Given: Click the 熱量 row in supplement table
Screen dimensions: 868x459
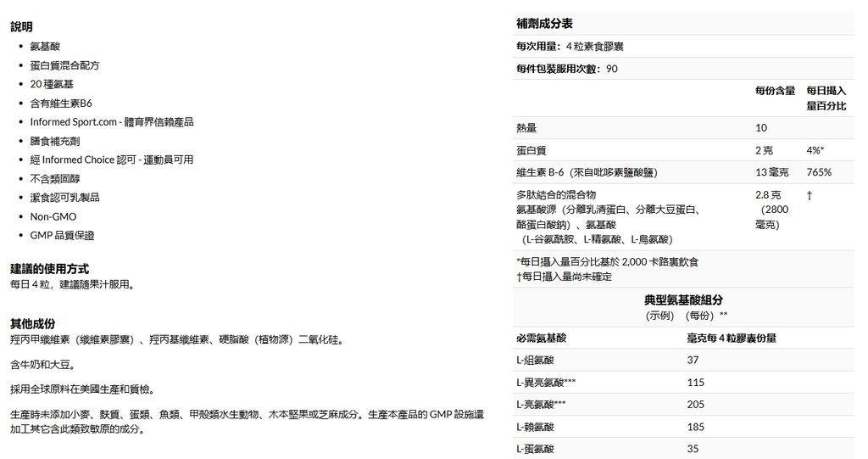Looking at the screenshot, I should click(526, 128).
